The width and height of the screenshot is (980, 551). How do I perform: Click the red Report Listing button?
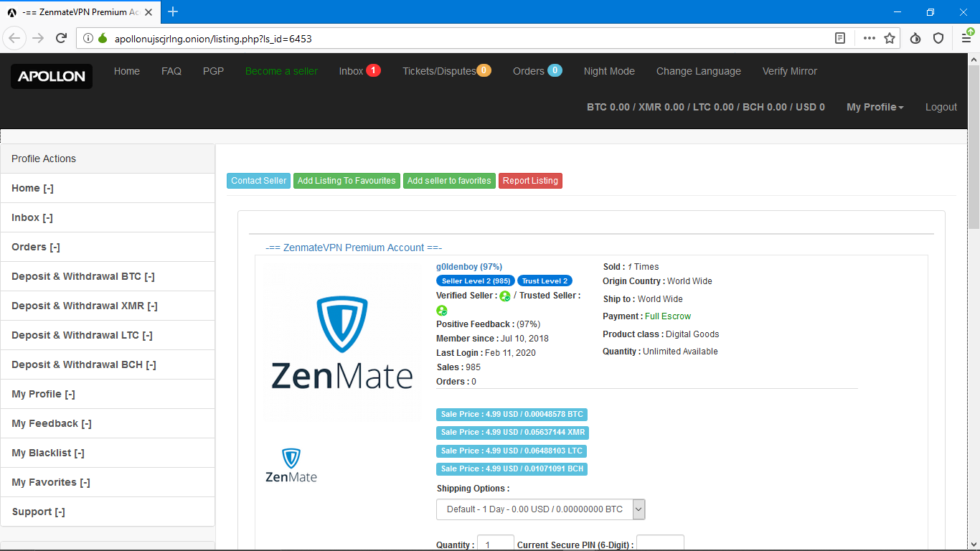pos(530,181)
